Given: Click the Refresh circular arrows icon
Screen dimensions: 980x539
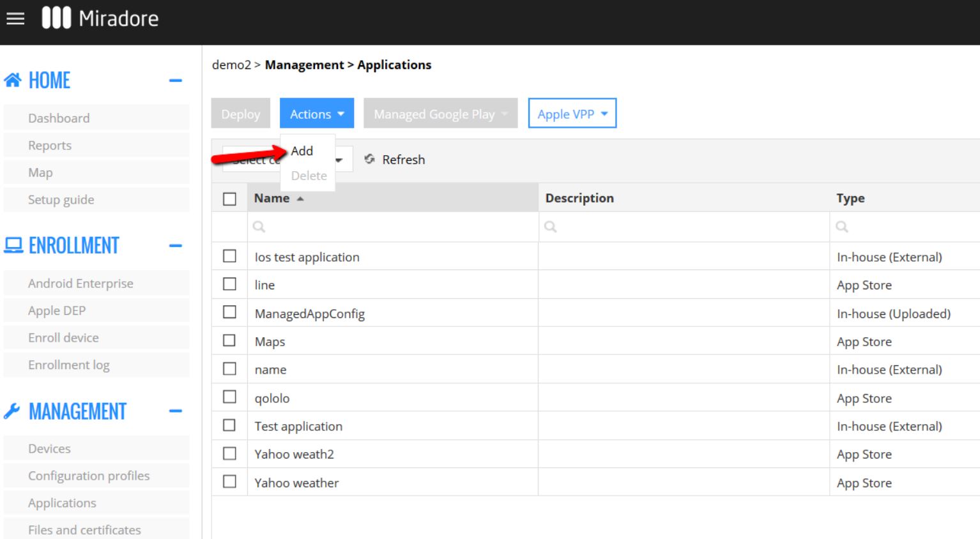Looking at the screenshot, I should click(369, 159).
